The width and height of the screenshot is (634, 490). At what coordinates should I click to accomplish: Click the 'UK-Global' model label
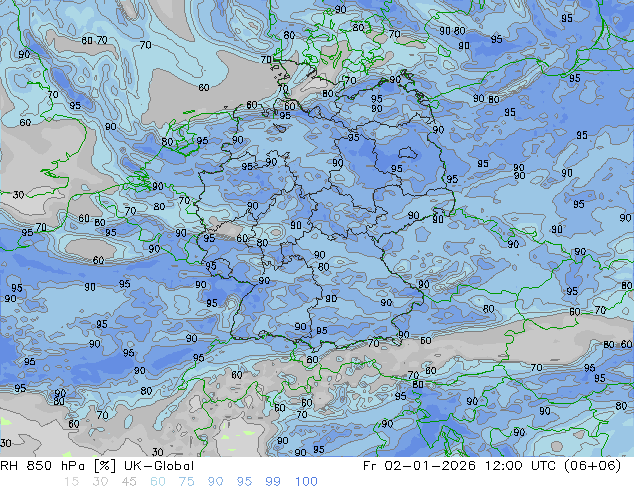click(x=159, y=466)
